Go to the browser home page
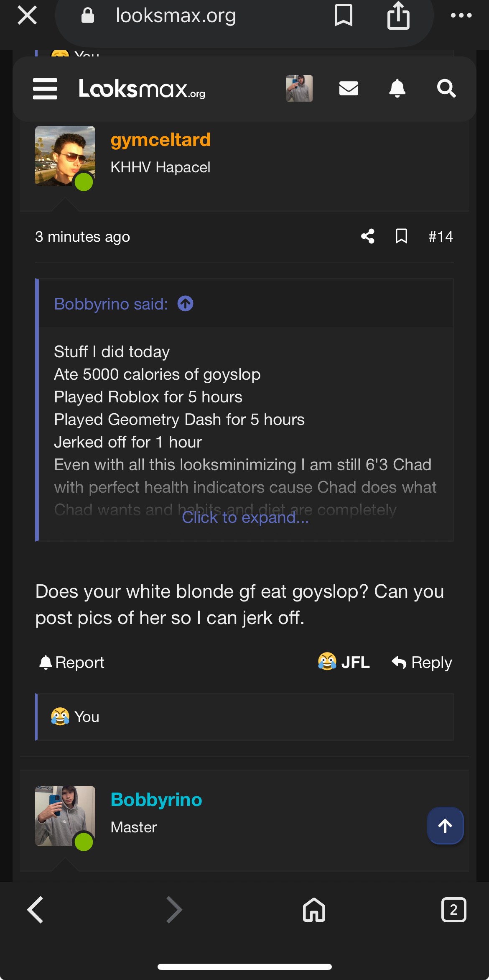489x980 pixels. (x=314, y=910)
